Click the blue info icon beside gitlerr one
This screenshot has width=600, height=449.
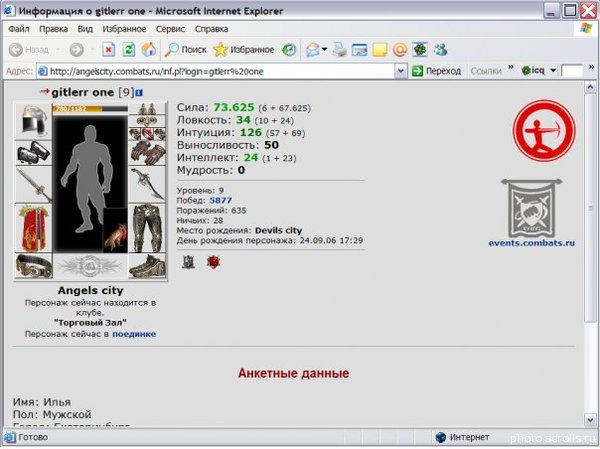point(139,93)
